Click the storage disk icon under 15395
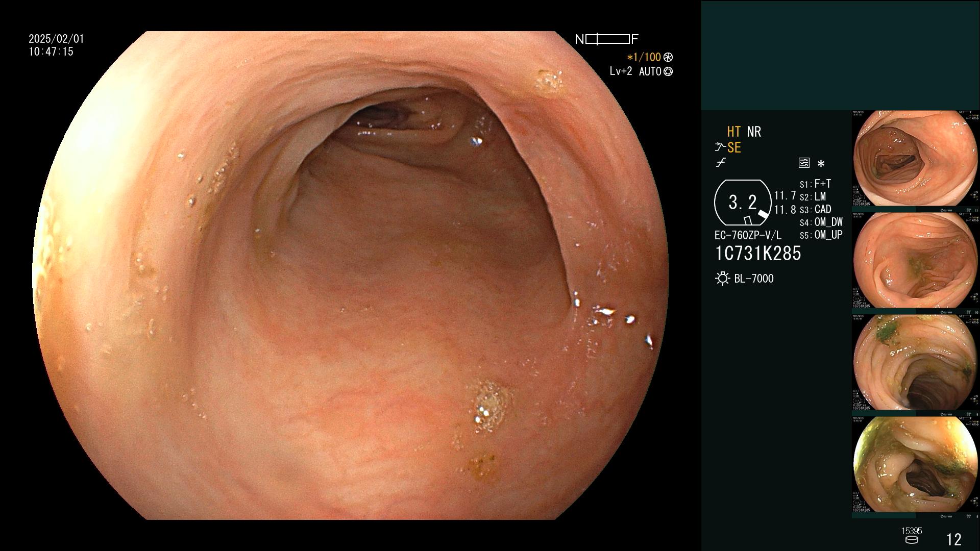Screen dimensions: 980x551 pos(912,540)
